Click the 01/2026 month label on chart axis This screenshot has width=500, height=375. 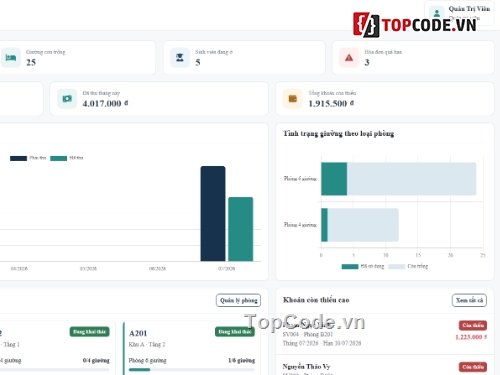227,269
